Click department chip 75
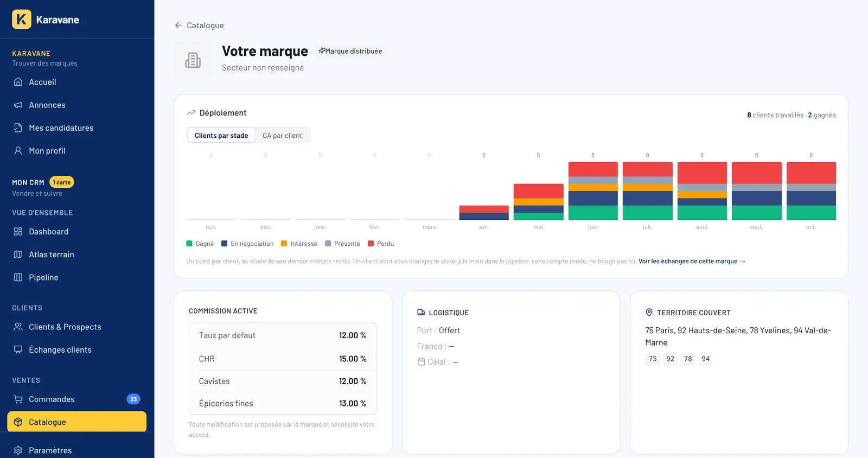868x458 pixels. 653,359
